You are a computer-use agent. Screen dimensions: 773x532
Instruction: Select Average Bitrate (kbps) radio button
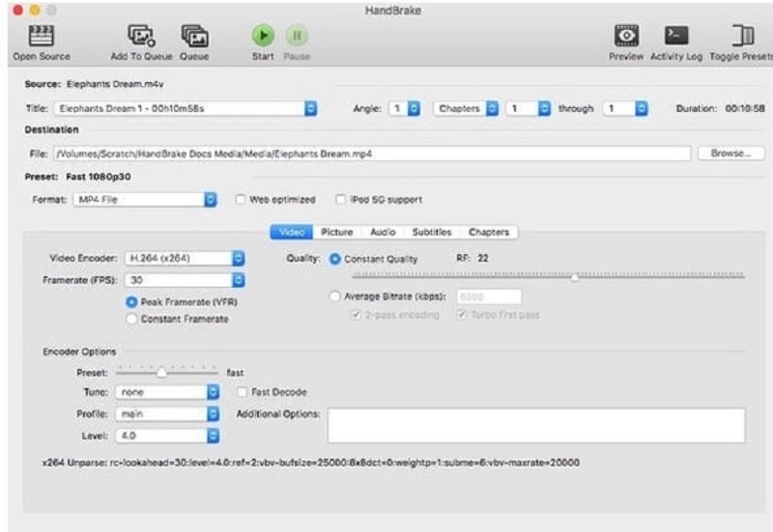pos(335,296)
